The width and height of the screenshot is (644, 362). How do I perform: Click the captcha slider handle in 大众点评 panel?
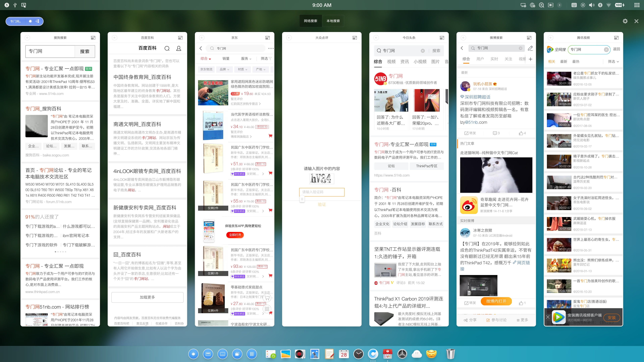click(x=302, y=199)
